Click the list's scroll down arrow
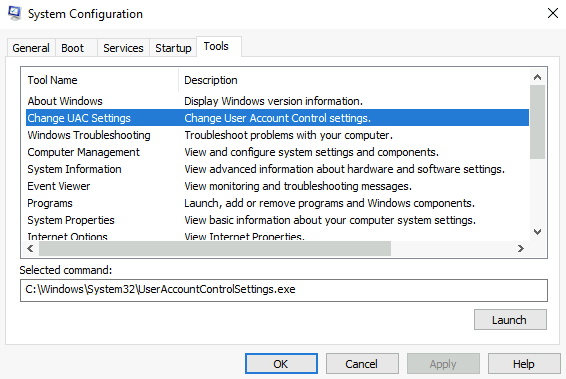 point(537,232)
